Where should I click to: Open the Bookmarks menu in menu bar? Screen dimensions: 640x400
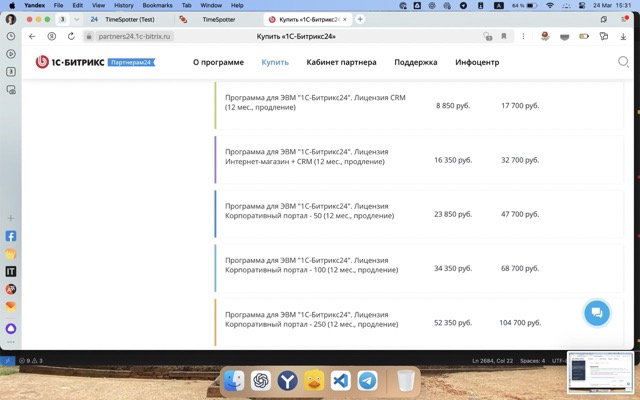tap(157, 5)
